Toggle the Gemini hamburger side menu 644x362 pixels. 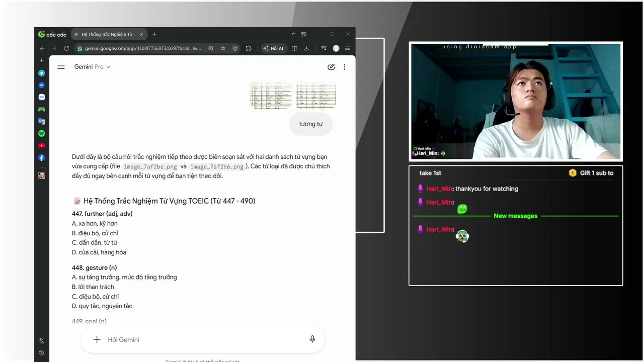[61, 67]
